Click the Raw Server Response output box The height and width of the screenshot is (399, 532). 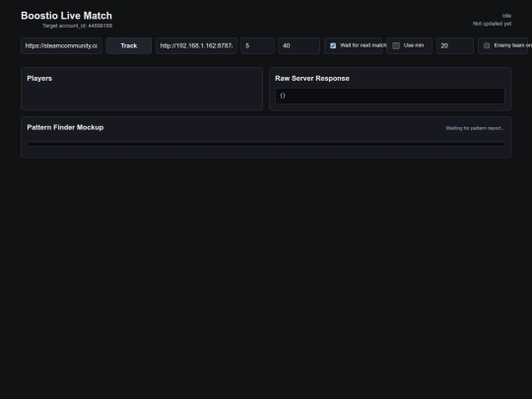pyautogui.click(x=390, y=96)
